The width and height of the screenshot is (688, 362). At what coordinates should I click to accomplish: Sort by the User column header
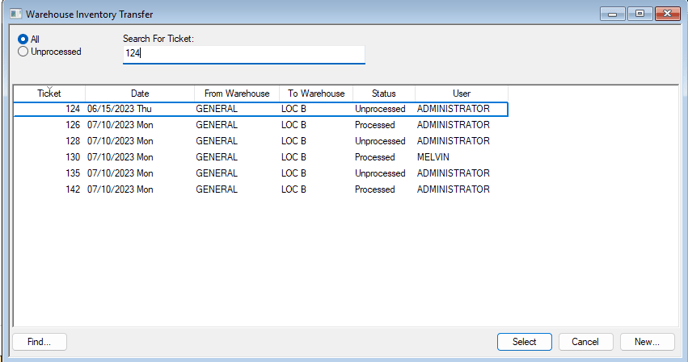pyautogui.click(x=462, y=93)
